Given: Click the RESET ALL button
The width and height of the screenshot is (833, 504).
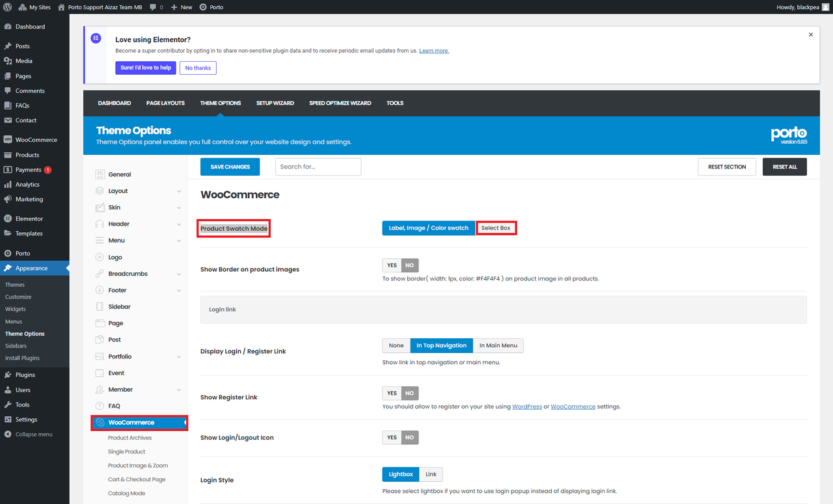Looking at the screenshot, I should click(x=785, y=167).
